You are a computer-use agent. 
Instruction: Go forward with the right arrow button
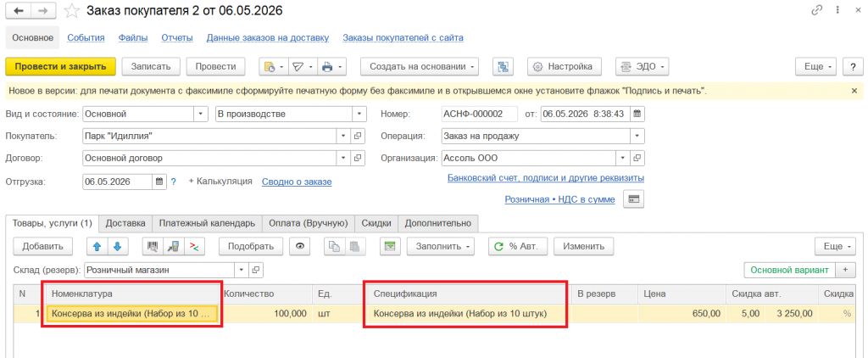pyautogui.click(x=42, y=10)
